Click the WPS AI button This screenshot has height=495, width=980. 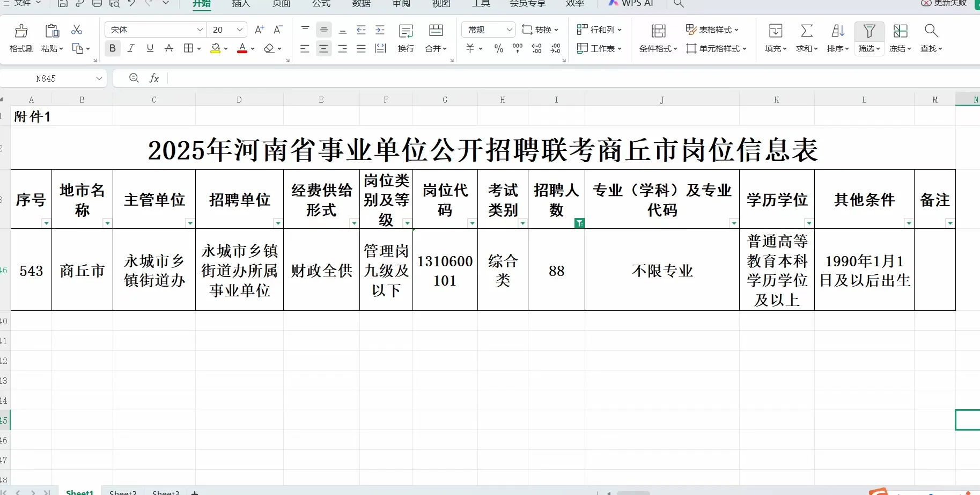pyautogui.click(x=631, y=4)
